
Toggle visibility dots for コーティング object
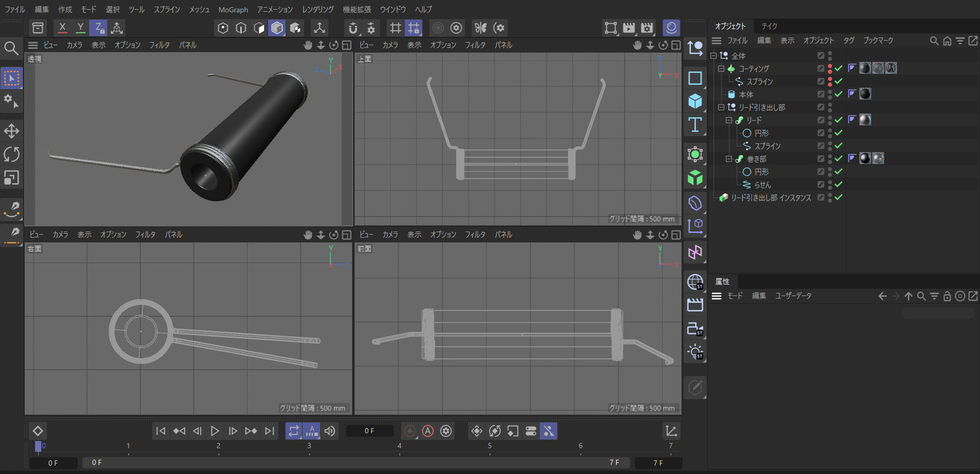pos(830,69)
